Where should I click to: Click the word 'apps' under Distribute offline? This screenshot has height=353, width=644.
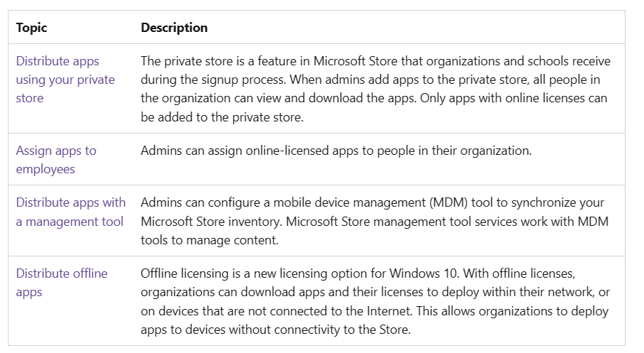tap(29, 292)
